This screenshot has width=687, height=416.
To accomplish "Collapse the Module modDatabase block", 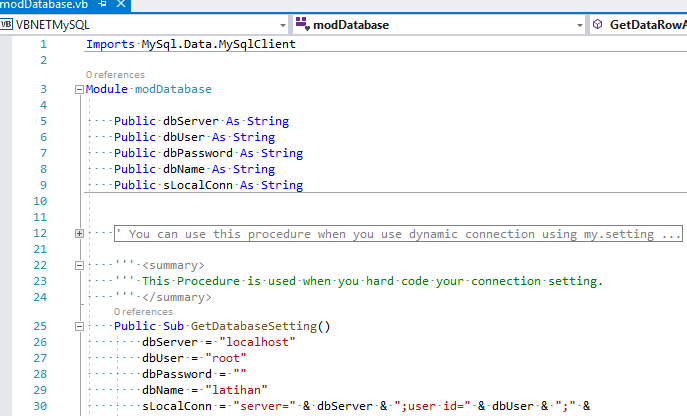I will click(79, 89).
